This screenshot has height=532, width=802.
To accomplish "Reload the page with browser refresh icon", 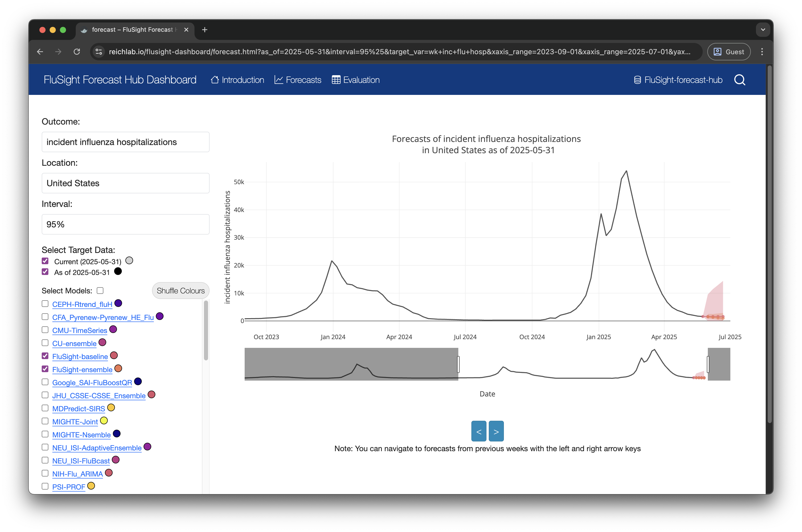I will (77, 52).
